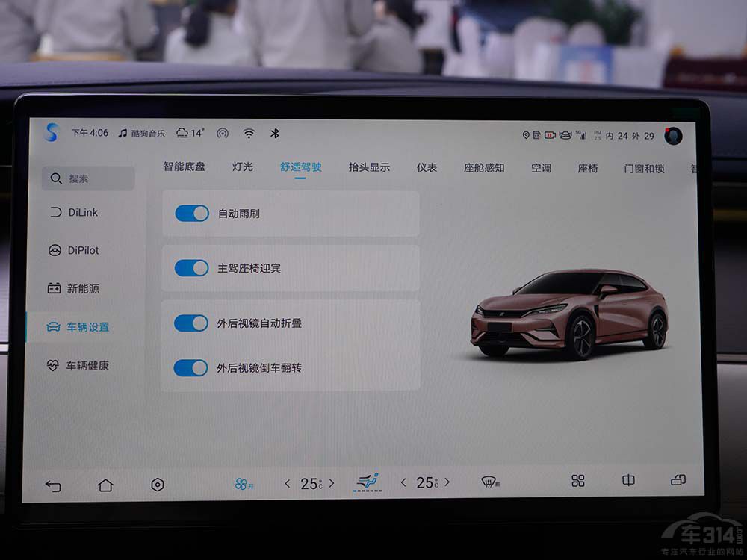The height and width of the screenshot is (560, 747).
Task: Go to the home screen icon
Action: pos(105,485)
